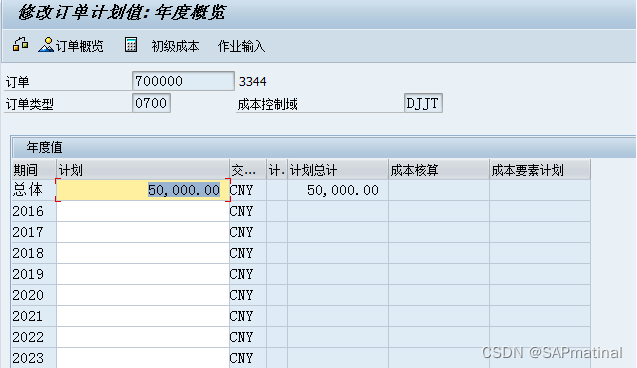This screenshot has height=368, width=637.
Task: Click the 订单类型 field with 0700
Action: pyautogui.click(x=151, y=103)
